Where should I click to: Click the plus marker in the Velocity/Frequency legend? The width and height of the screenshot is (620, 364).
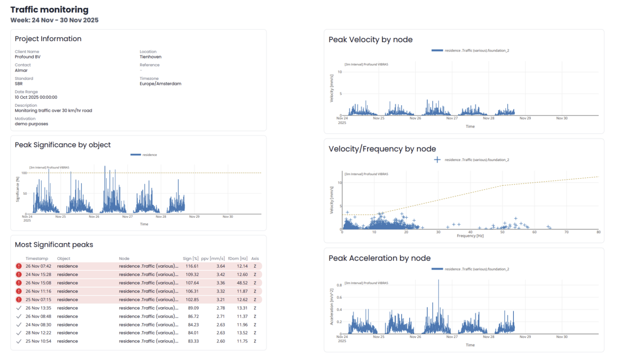click(x=437, y=160)
